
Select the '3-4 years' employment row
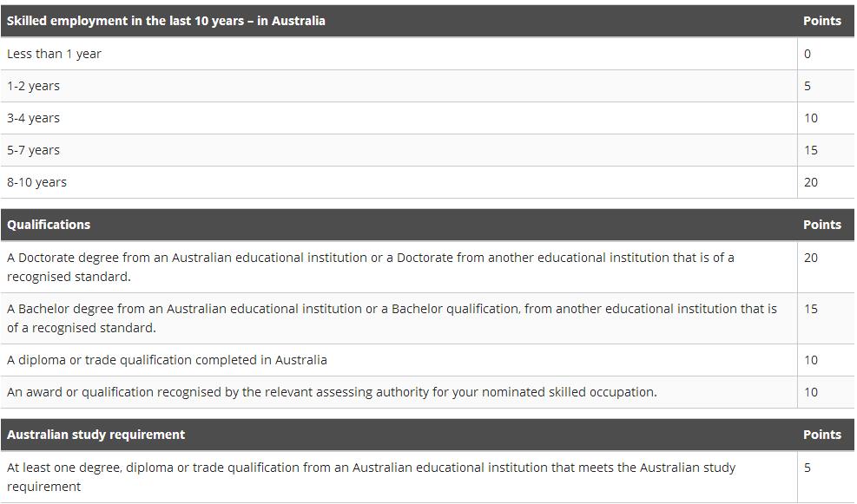point(427,118)
